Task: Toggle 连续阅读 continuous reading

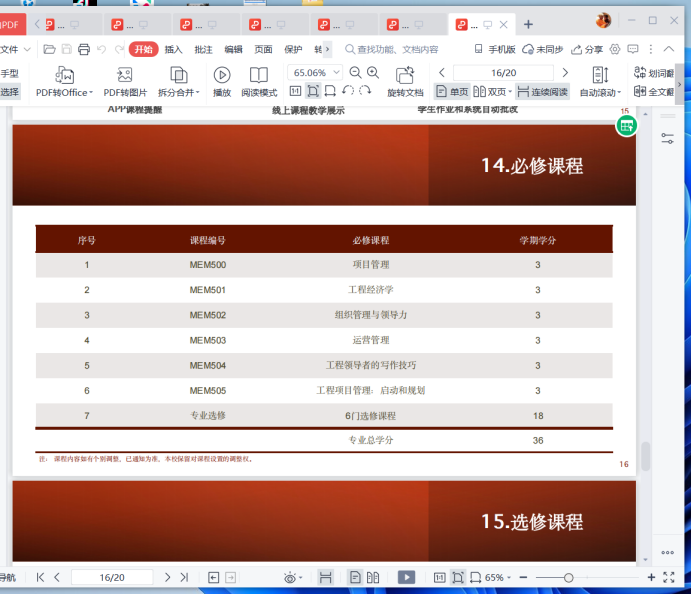Action: point(543,91)
